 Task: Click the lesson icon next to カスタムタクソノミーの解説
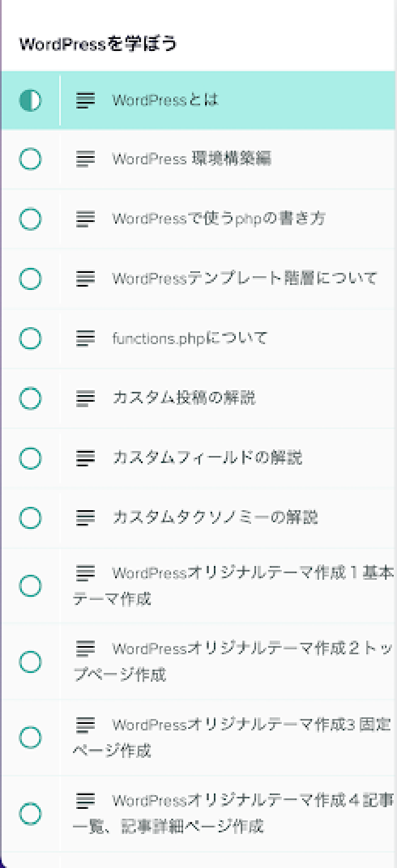[85, 517]
